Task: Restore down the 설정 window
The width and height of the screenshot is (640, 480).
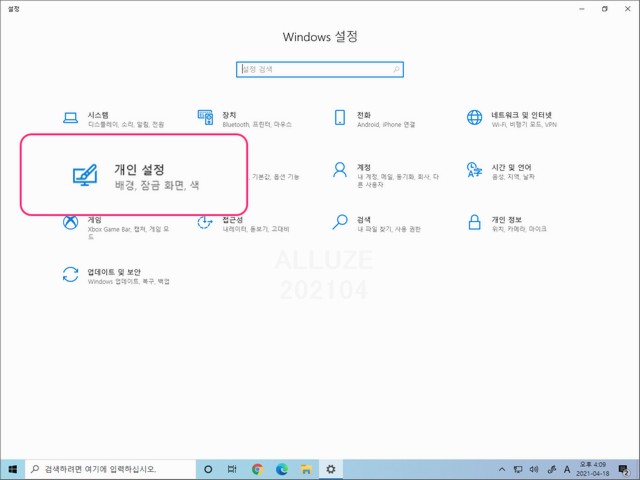Action: (605, 9)
